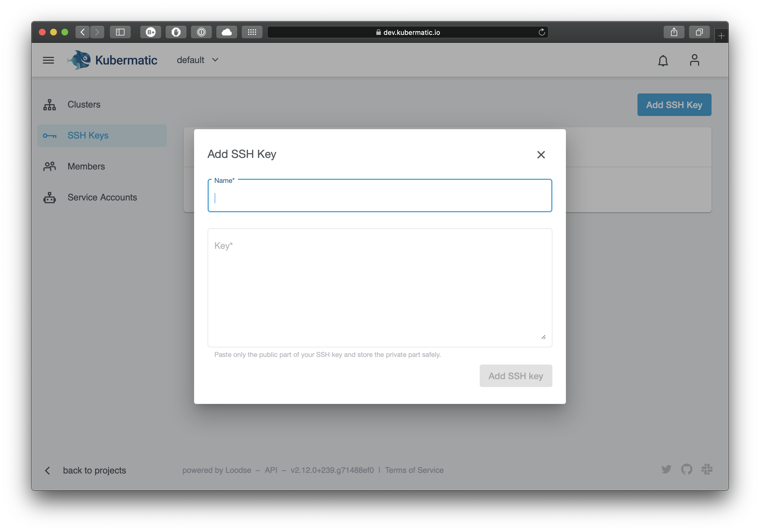Click the Kubermatic fish logo

79,60
